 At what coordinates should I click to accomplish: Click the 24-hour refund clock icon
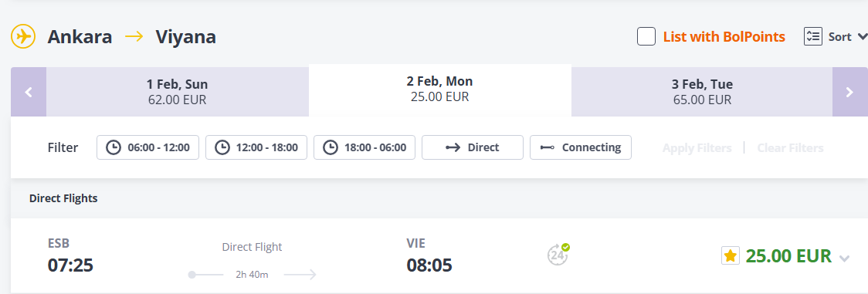[x=558, y=255]
